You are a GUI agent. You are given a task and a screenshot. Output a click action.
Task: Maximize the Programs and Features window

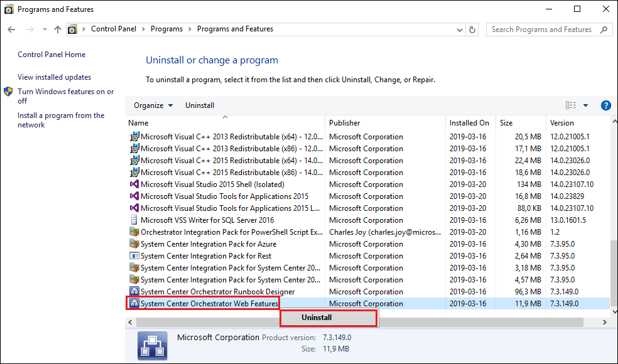(x=577, y=9)
